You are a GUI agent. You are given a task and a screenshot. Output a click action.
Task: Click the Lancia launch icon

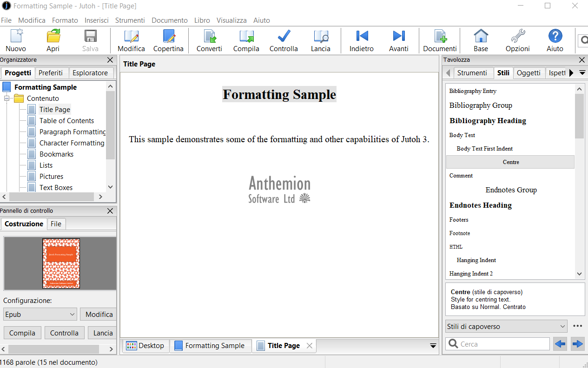click(x=321, y=37)
